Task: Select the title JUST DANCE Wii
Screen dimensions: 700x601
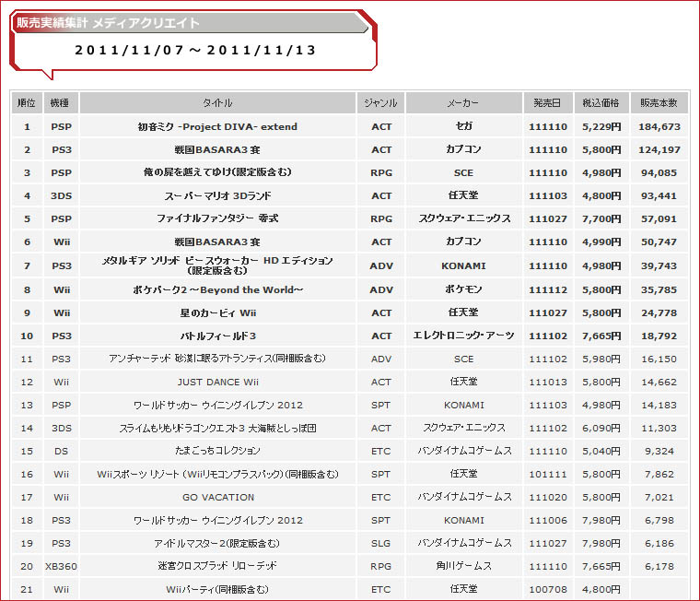Action: tap(218, 382)
